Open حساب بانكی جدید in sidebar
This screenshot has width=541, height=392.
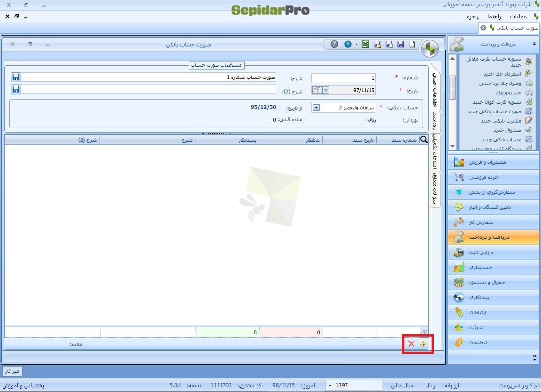[x=501, y=139]
